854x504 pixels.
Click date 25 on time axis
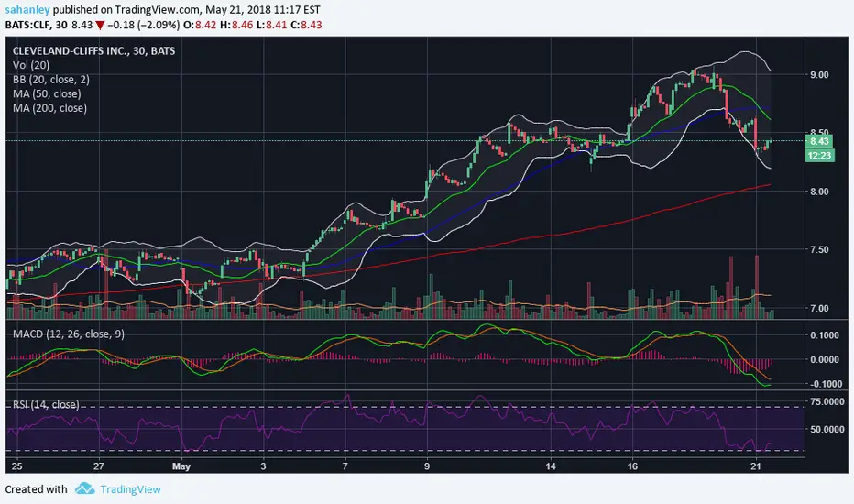16,466
